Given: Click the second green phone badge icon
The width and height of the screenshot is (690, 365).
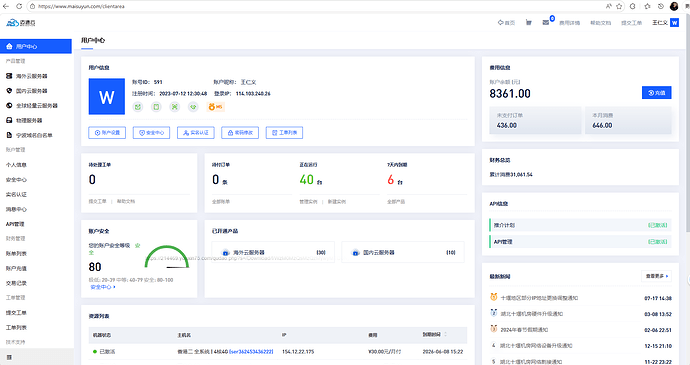Looking at the screenshot, I should 156,107.
